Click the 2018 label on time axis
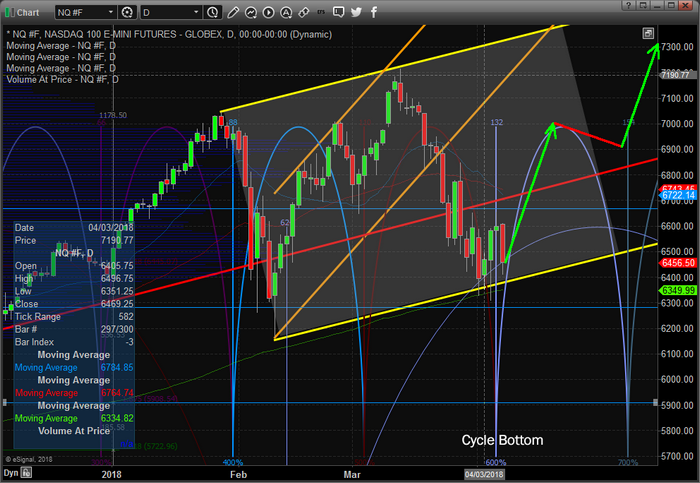Viewport: 700px width, 483px height. point(111,474)
